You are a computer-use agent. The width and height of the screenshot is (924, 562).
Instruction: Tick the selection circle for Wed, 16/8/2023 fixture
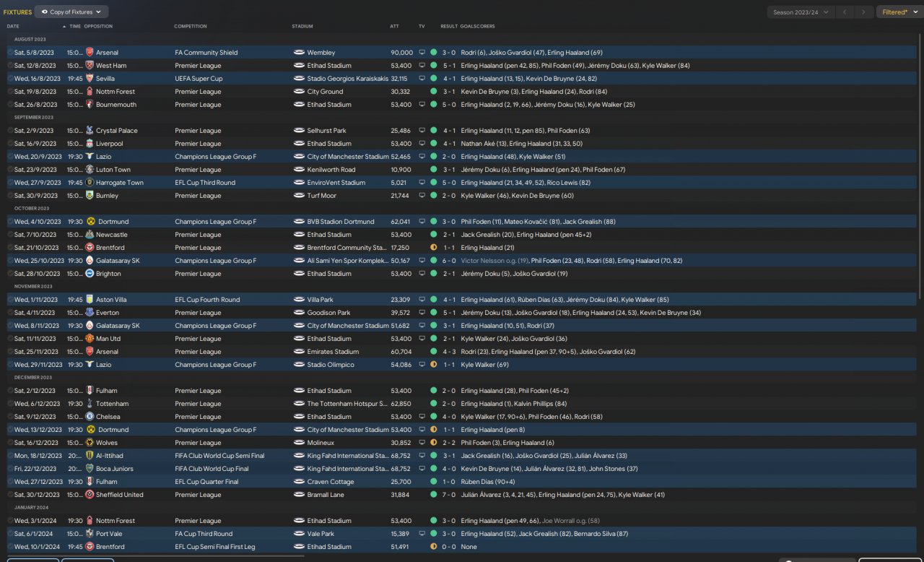10,79
